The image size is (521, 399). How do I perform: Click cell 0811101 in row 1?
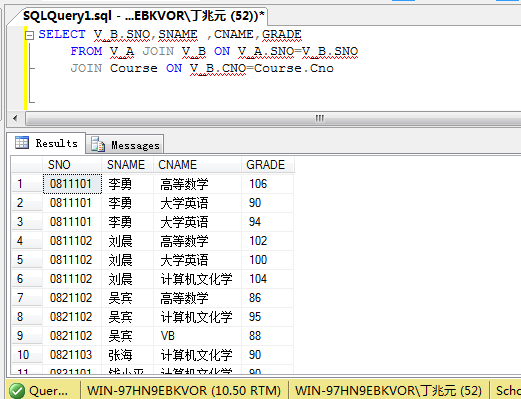72,184
